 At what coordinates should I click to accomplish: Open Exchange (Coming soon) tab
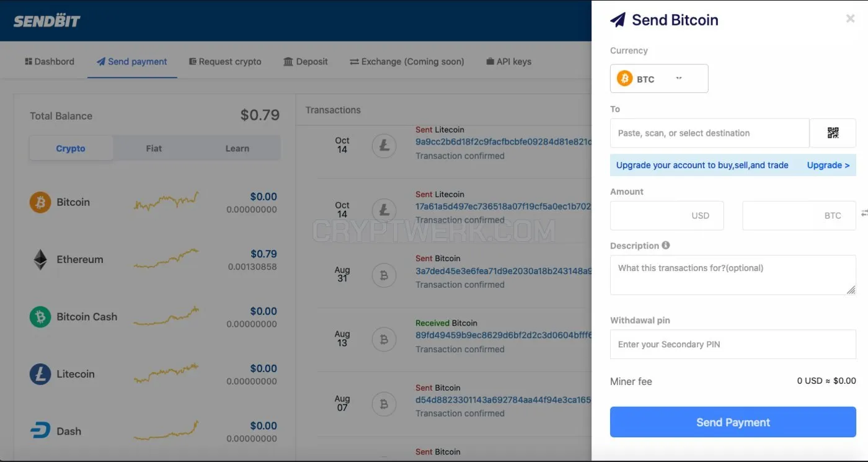[x=407, y=61]
